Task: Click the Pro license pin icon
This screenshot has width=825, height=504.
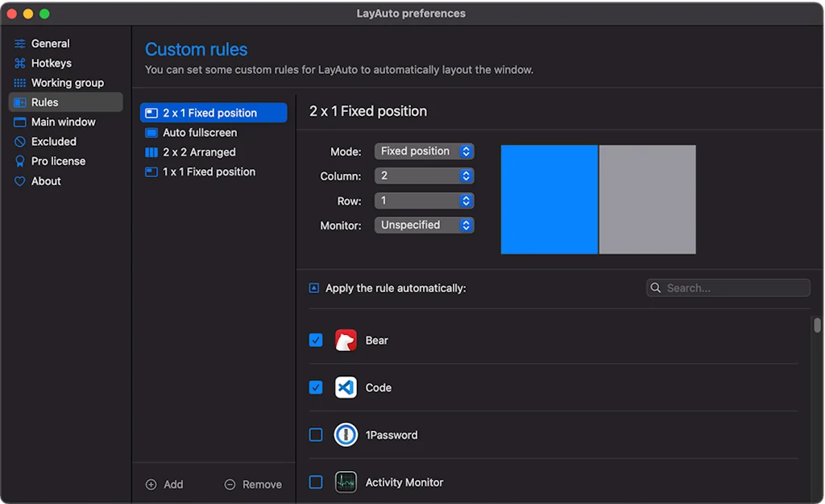Action: coord(18,161)
